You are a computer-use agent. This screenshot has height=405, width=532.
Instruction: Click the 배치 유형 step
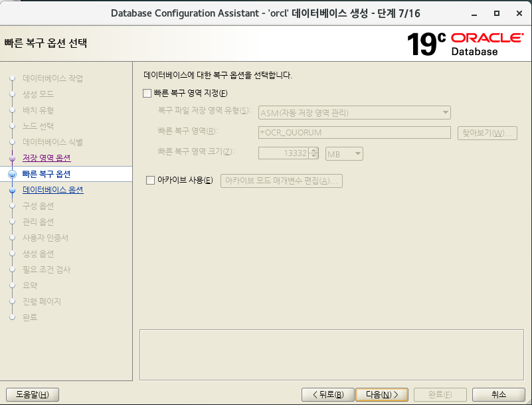38,110
